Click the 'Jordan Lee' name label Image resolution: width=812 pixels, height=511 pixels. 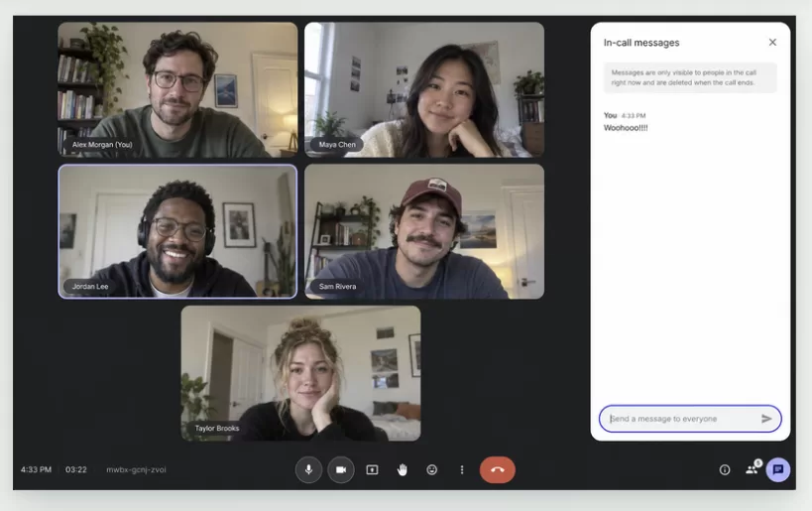click(90, 286)
